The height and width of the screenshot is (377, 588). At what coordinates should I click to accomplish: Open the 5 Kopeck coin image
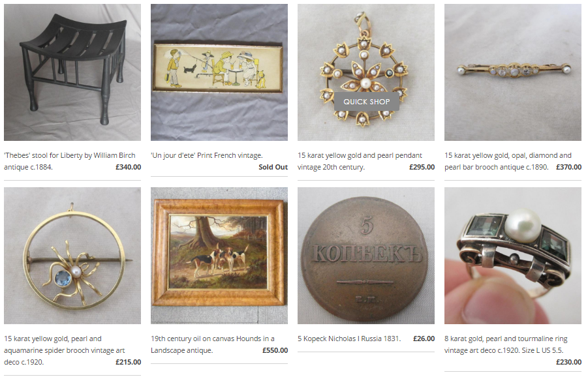click(366, 256)
